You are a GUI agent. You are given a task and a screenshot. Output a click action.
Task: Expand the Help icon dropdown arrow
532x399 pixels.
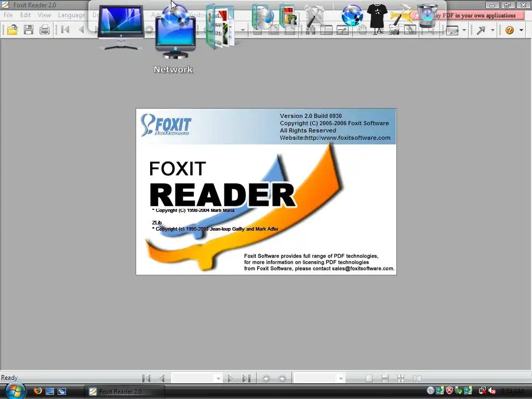[521, 30]
